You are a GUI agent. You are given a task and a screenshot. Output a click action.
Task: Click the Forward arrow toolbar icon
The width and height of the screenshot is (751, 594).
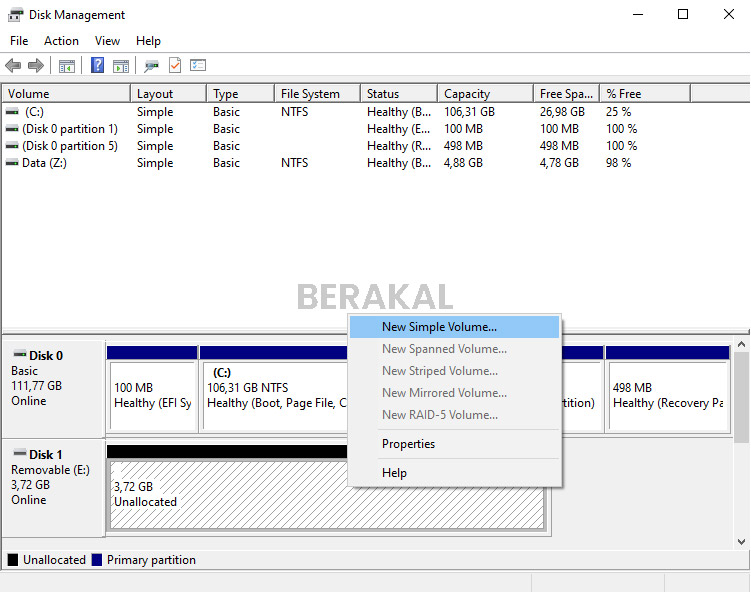pyautogui.click(x=36, y=66)
